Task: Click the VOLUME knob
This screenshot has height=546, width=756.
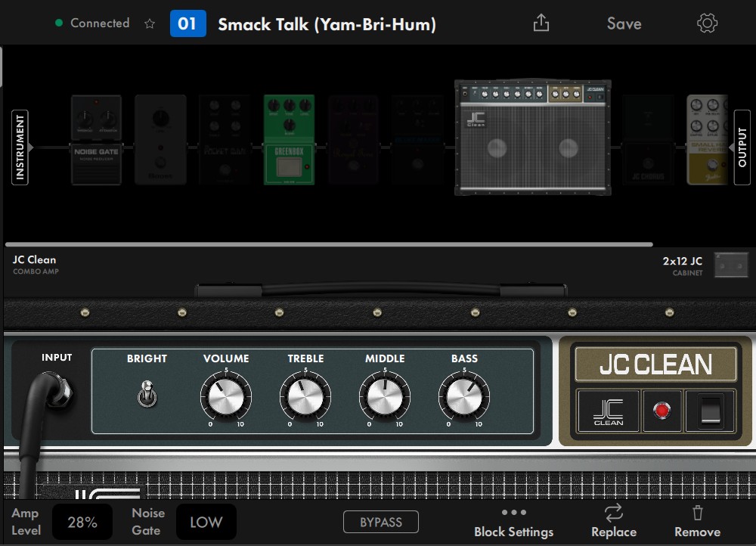Action: [225, 396]
